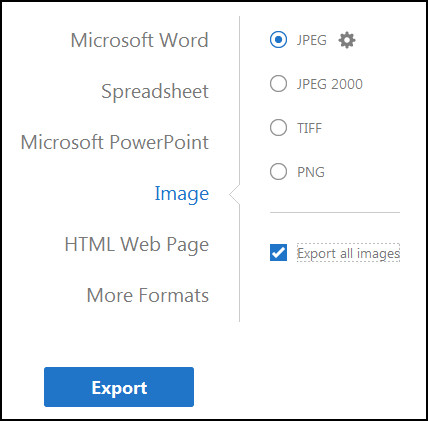Select the TIFF radio button
Viewport: 428px width, 421px height.
278,128
